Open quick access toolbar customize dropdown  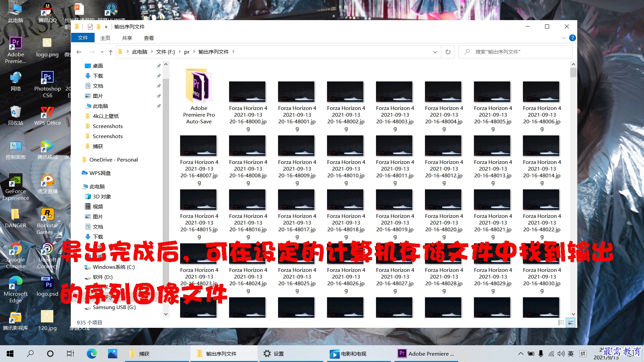coord(106,27)
